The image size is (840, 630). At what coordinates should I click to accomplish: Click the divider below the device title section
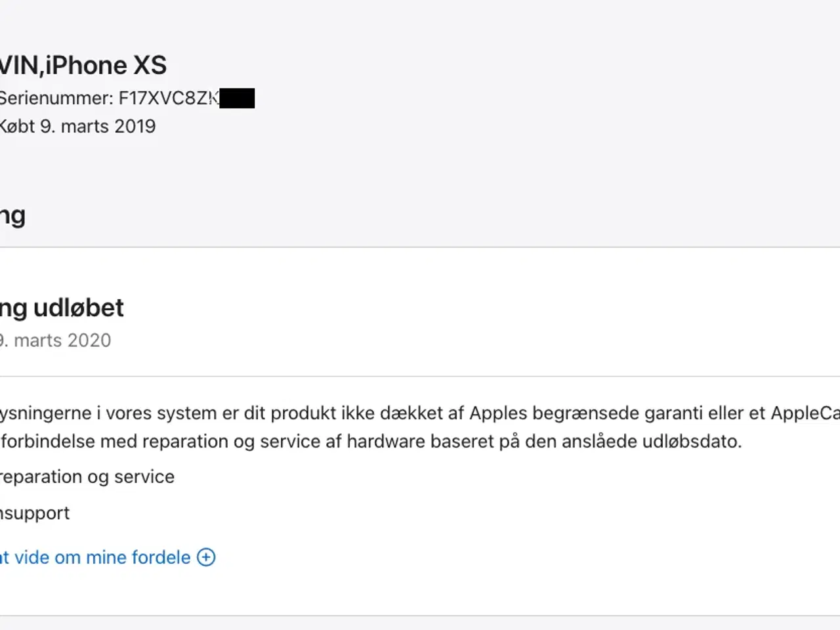tap(420, 247)
